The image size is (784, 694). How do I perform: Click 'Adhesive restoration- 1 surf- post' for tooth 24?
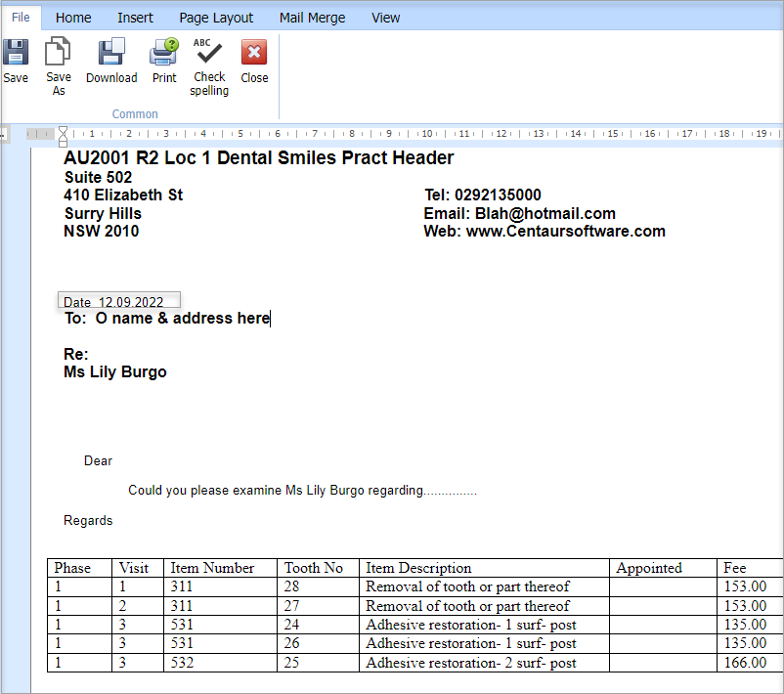coord(484,625)
